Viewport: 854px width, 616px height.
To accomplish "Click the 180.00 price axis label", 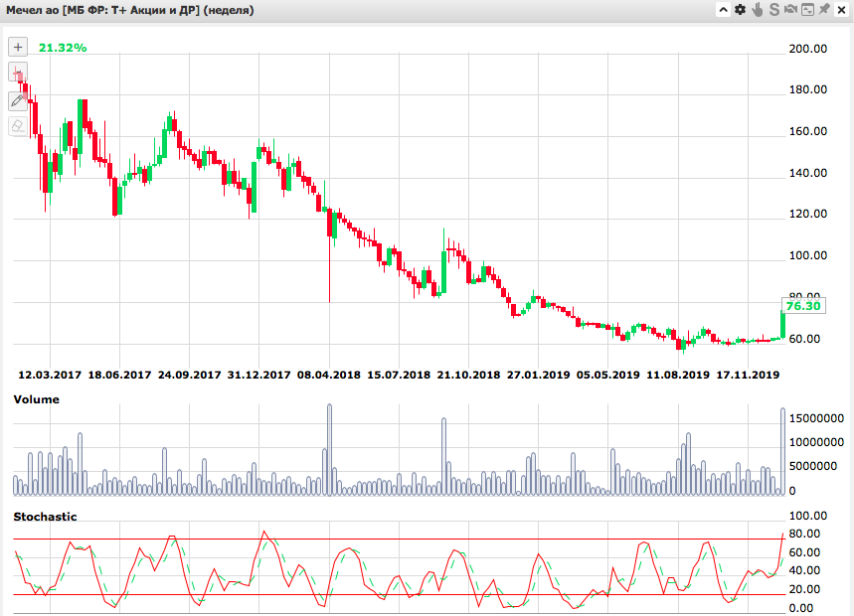I will click(x=808, y=89).
